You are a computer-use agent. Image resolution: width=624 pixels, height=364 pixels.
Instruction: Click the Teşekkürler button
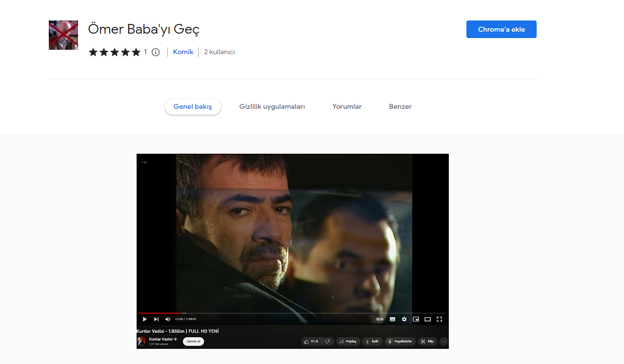[400, 342]
